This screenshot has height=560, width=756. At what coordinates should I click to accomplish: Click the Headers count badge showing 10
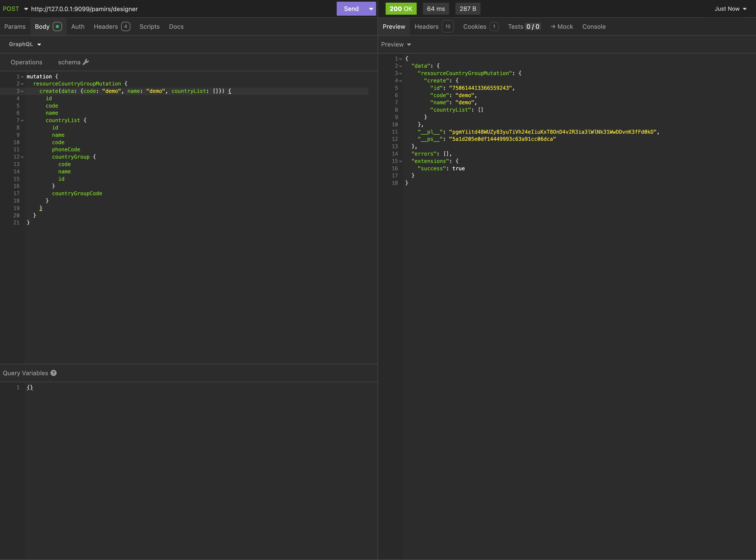pyautogui.click(x=448, y=26)
